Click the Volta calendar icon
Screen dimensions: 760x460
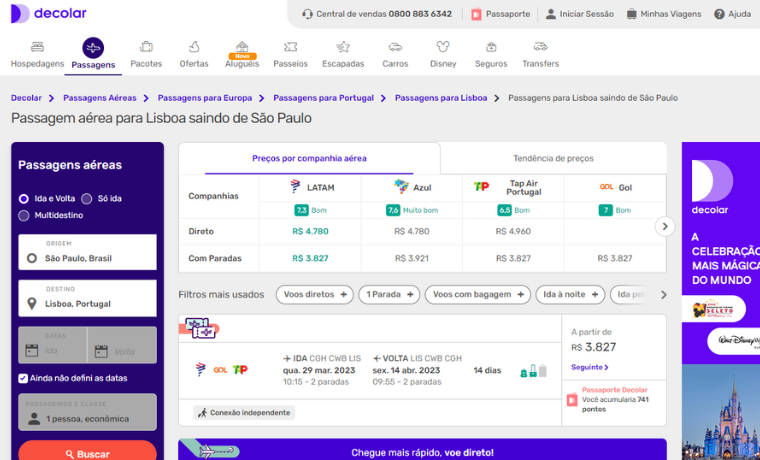101,351
